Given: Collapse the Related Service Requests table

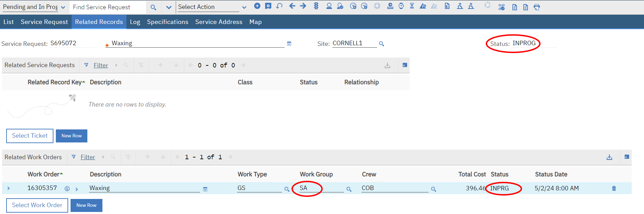Looking at the screenshot, I should [x=405, y=65].
